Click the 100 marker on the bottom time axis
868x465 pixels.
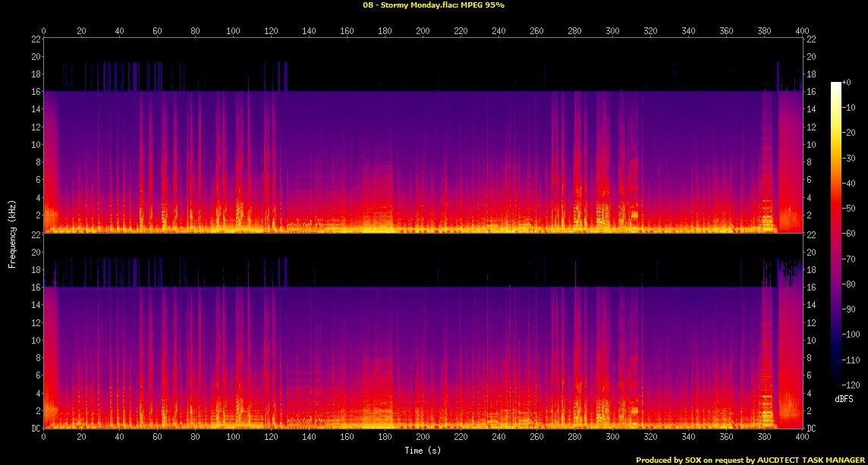pyautogui.click(x=233, y=438)
